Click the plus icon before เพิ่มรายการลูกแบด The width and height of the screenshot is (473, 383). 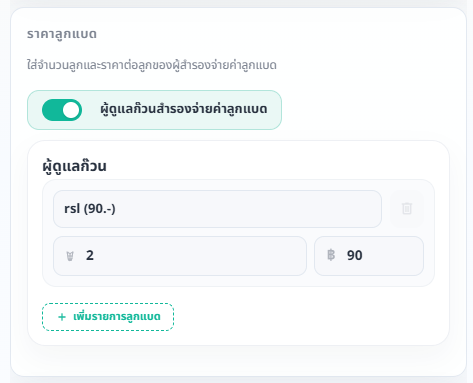(x=62, y=317)
